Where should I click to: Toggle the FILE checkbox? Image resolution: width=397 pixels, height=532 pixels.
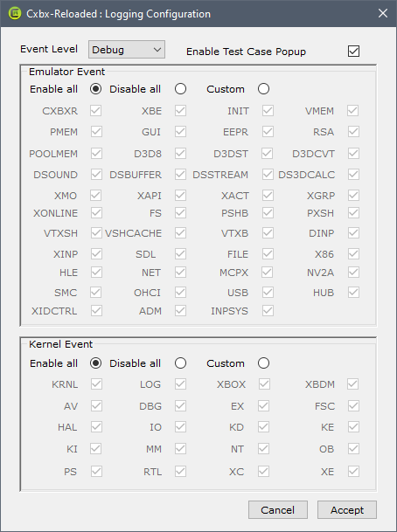click(268, 254)
